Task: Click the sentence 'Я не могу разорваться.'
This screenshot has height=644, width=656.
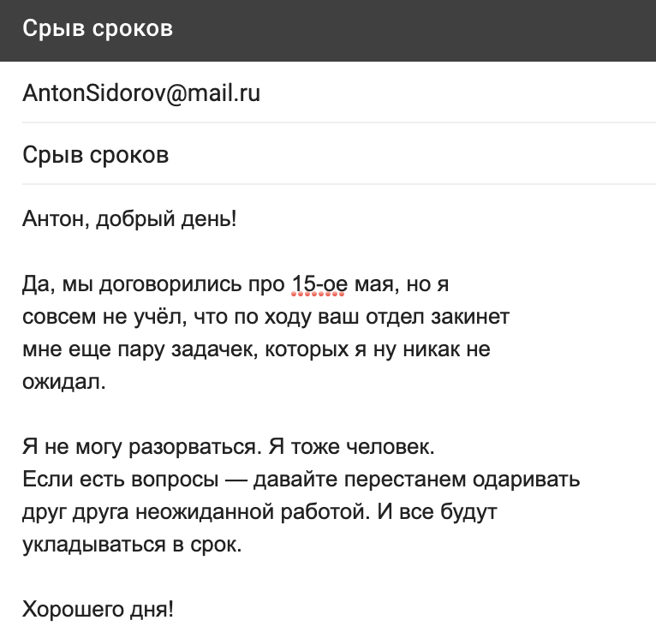Action: point(142,447)
